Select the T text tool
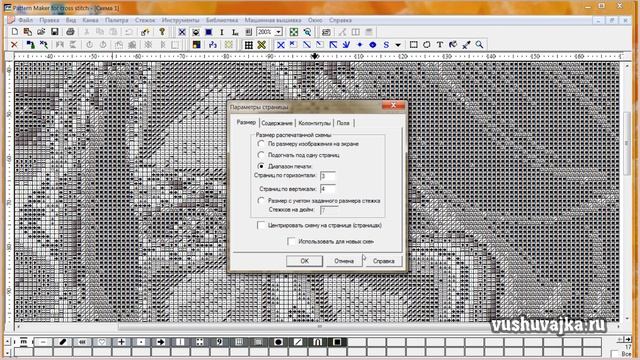 tap(440, 44)
